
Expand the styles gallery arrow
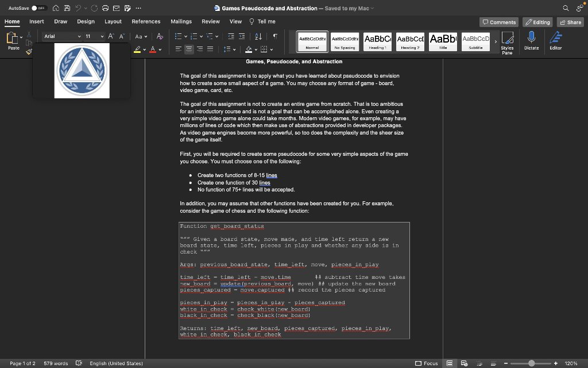[x=496, y=41]
